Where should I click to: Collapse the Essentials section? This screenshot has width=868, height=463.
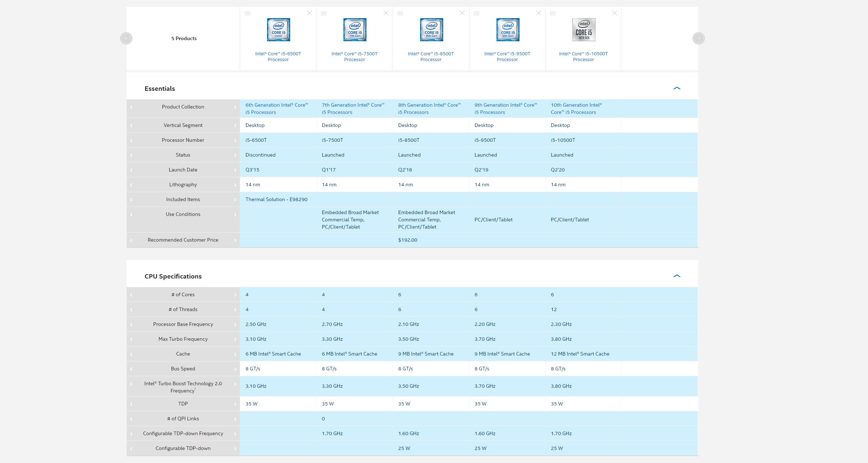point(677,88)
